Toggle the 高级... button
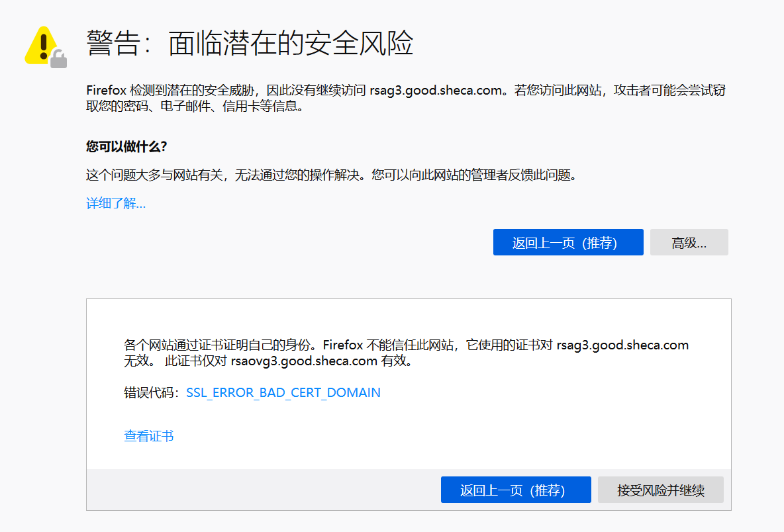 coord(689,242)
